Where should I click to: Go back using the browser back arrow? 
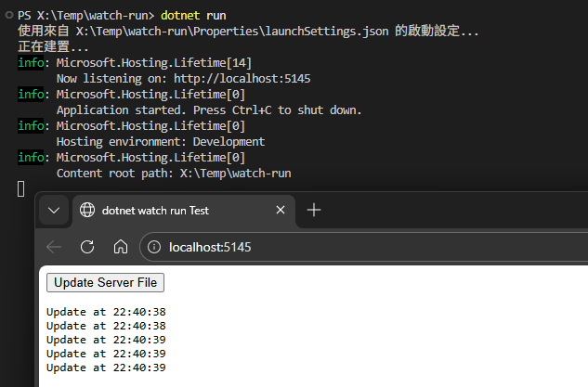tap(54, 247)
